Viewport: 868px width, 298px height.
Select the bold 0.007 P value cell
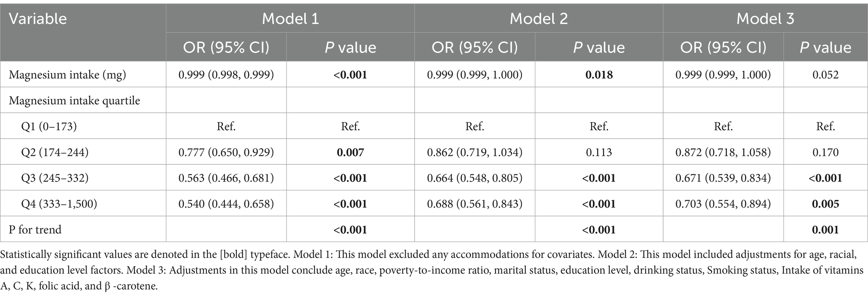pos(350,152)
